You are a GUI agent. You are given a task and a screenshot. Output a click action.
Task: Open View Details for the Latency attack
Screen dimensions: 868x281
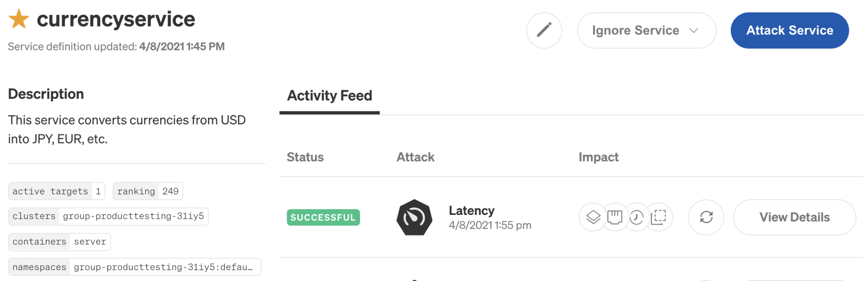point(795,217)
